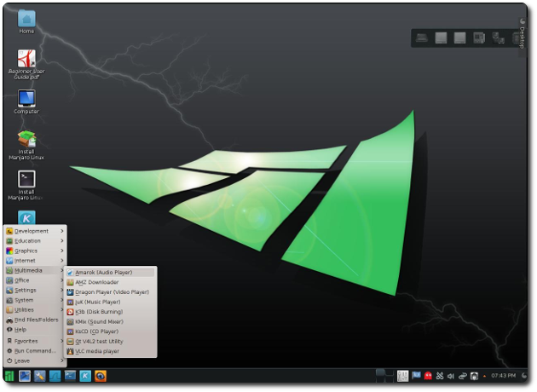Open the Leave submenu
This screenshot has height=392, width=537.
point(35,360)
